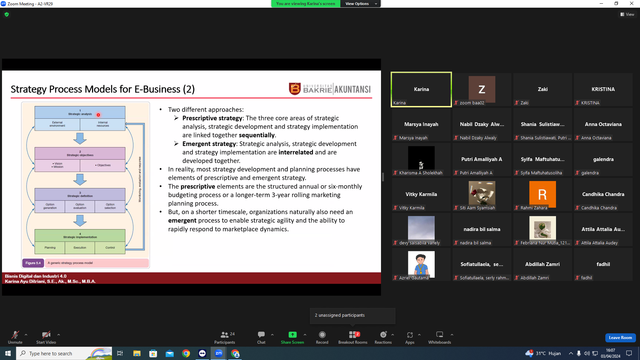Click KRISTINA's participant tile

[x=603, y=89]
